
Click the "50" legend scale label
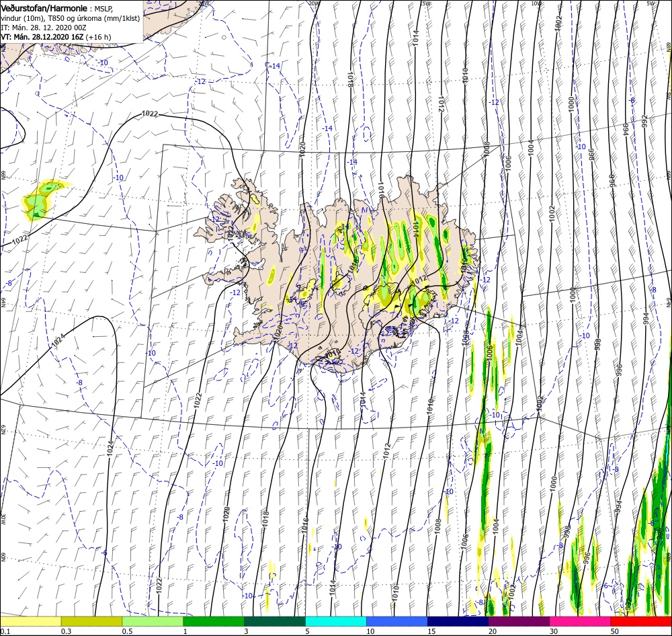[x=615, y=631]
